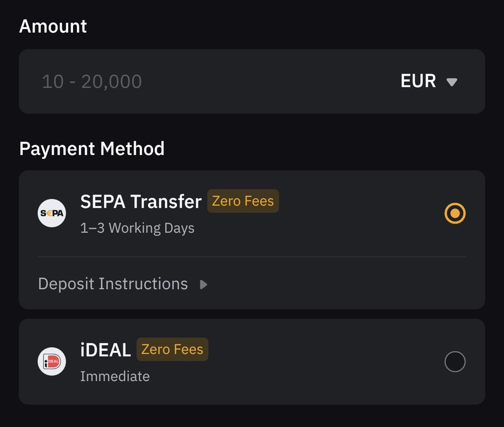Click the divider line above Deposit Instructions

(252, 257)
